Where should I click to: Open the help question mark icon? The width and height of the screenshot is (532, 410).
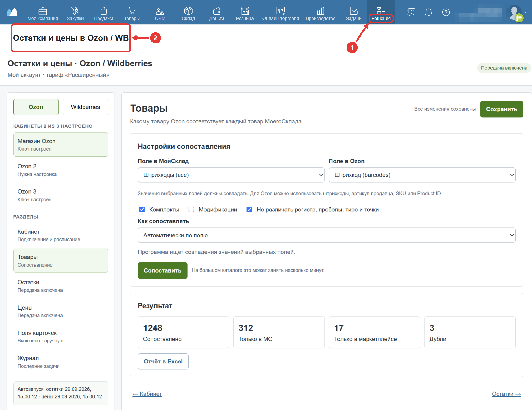pyautogui.click(x=446, y=12)
